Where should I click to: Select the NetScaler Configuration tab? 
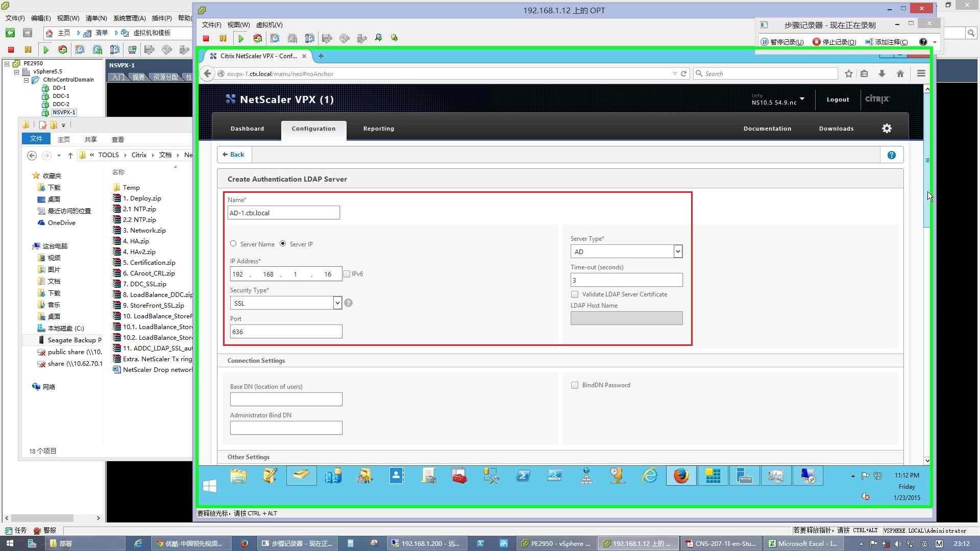tap(313, 129)
